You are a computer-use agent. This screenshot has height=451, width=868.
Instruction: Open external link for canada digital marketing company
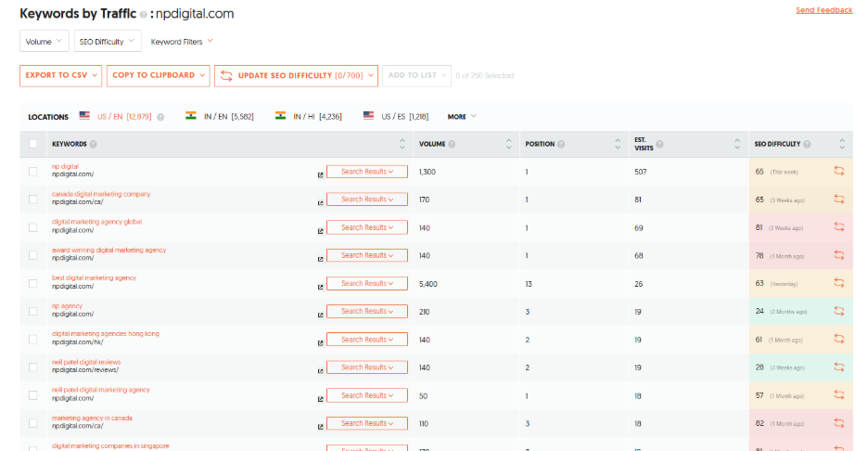tap(320, 203)
